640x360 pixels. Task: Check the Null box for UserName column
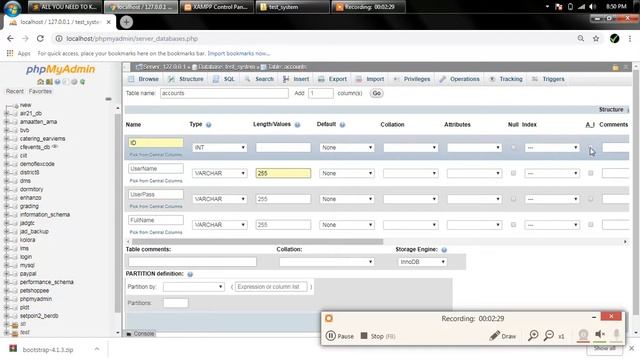513,173
